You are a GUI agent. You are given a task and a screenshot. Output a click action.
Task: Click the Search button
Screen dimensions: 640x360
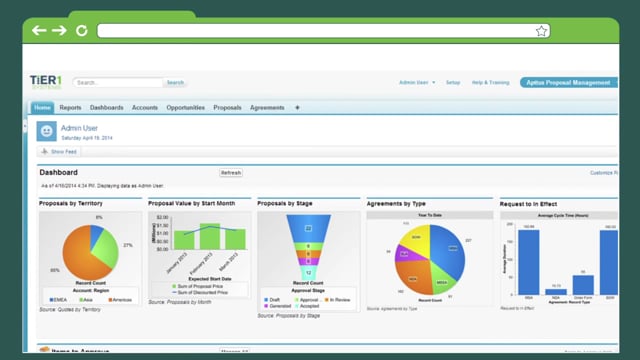click(x=175, y=82)
